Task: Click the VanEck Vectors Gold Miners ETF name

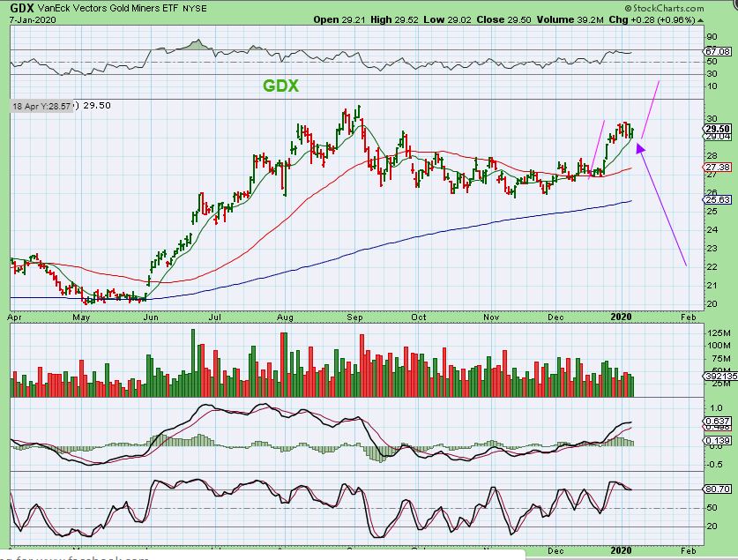Action: click(108, 9)
